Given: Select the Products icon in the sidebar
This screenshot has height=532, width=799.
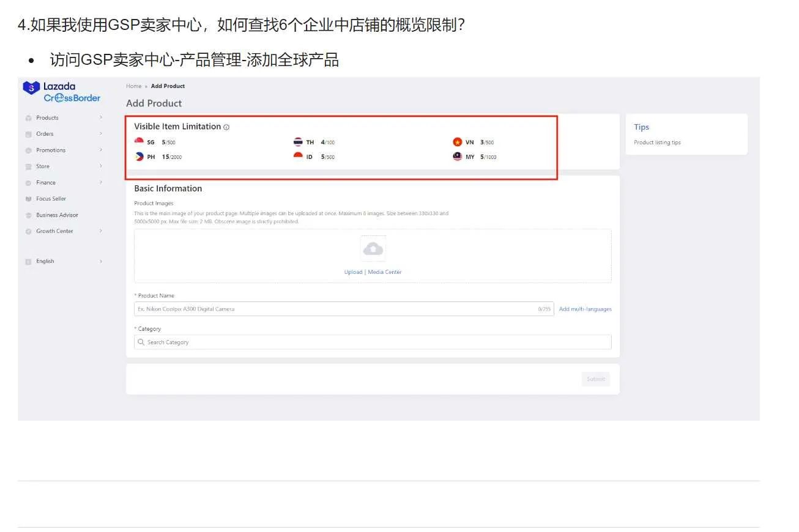Looking at the screenshot, I should 28,117.
